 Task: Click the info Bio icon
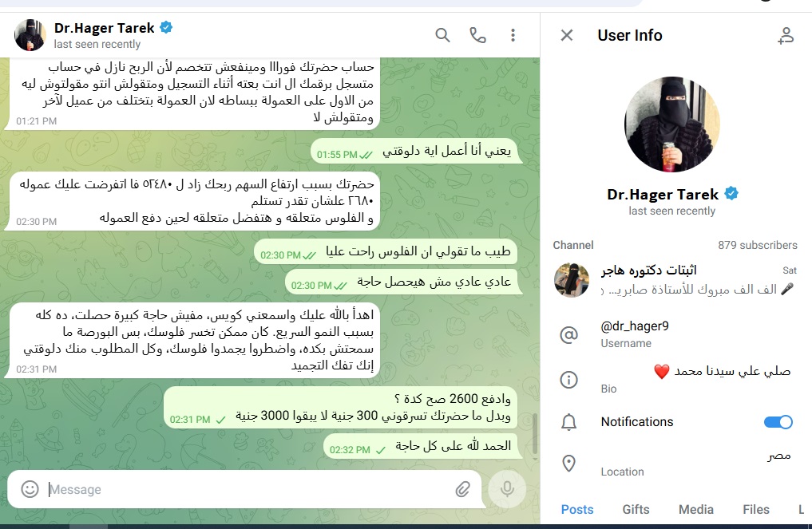tap(568, 380)
